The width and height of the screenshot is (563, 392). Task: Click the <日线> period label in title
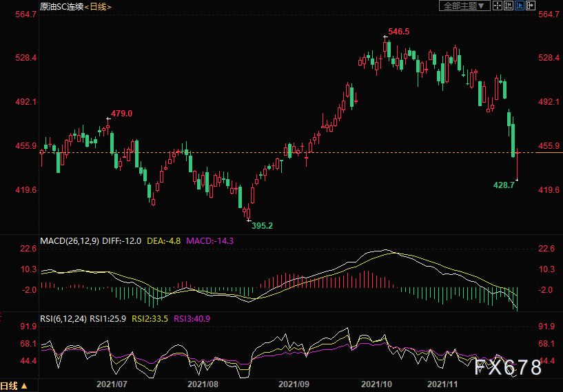[98, 7]
